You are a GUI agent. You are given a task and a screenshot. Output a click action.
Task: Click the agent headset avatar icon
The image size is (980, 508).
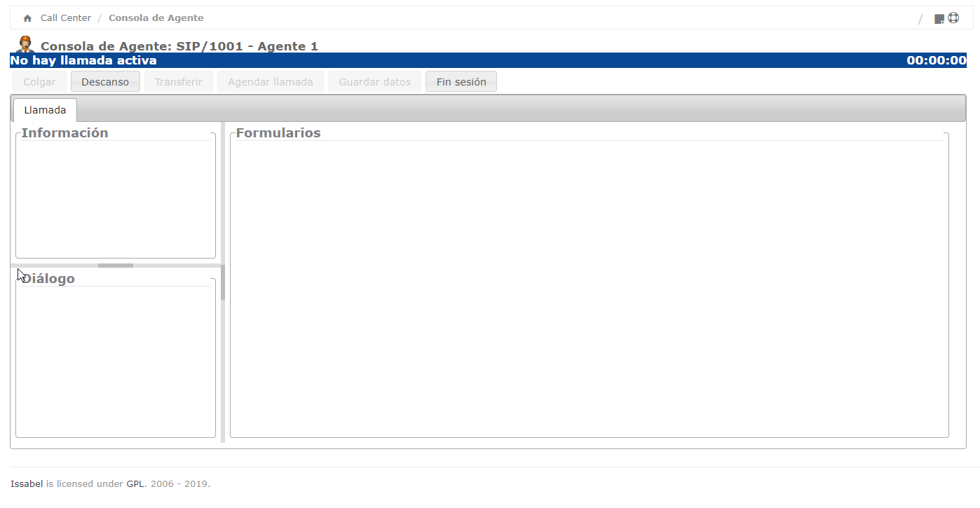pyautogui.click(x=25, y=44)
